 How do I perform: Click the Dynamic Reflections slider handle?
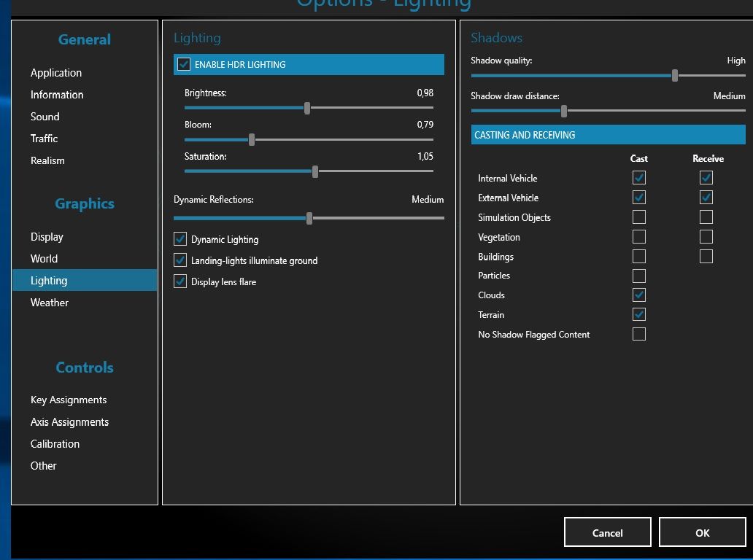pos(309,218)
